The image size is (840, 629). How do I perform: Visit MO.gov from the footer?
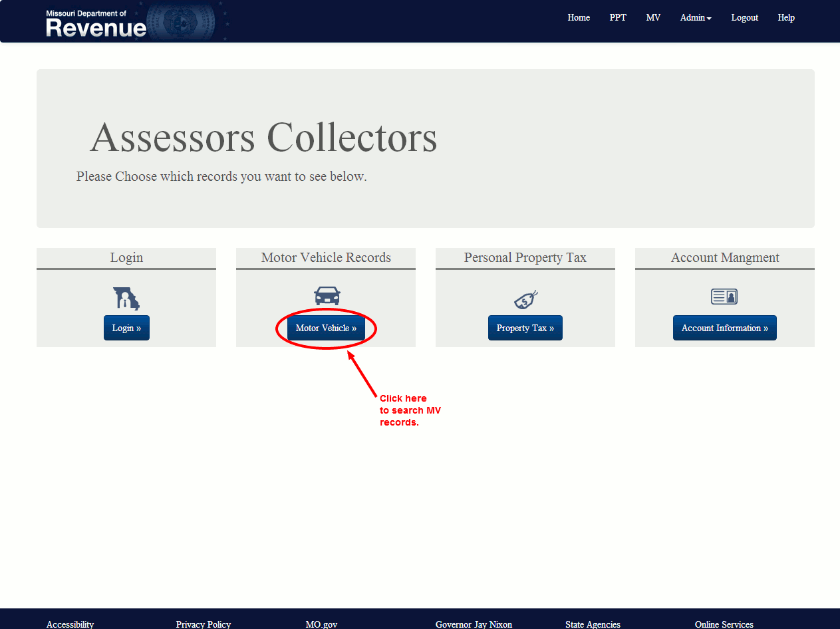(321, 624)
